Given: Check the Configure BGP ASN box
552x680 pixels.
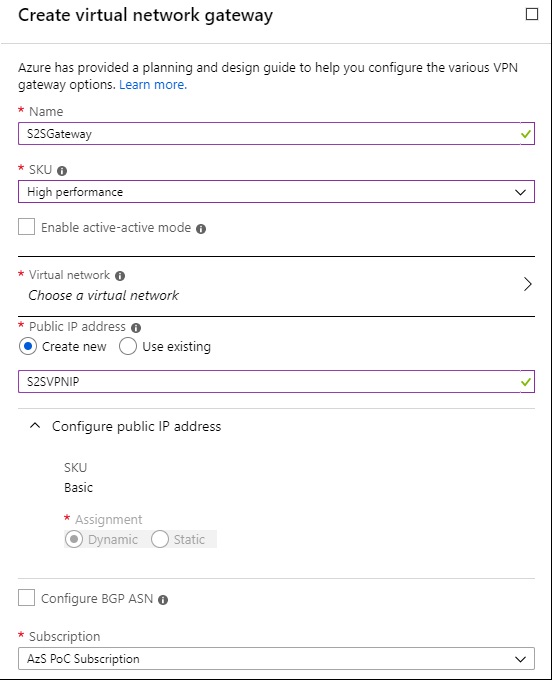Looking at the screenshot, I should [x=26, y=598].
